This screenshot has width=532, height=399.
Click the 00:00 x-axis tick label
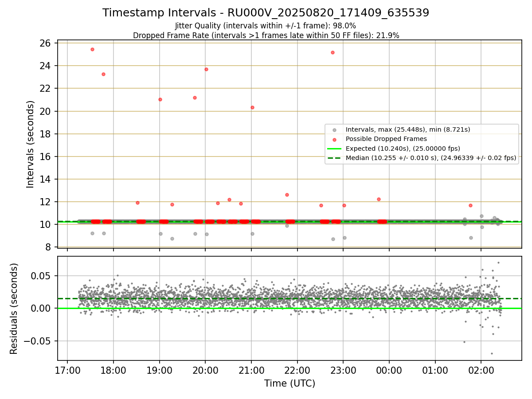point(389,370)
